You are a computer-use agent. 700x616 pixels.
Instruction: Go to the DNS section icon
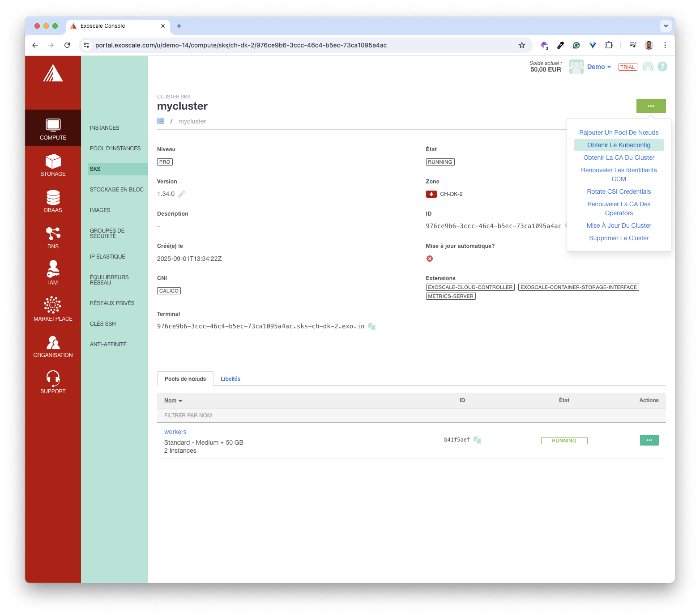(53, 234)
